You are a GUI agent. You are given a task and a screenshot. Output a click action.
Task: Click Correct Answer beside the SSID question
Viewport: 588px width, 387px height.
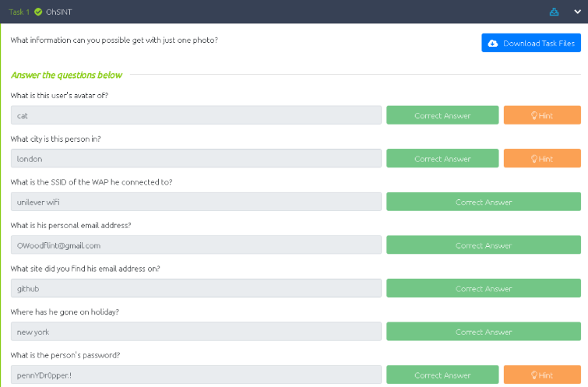tap(484, 202)
